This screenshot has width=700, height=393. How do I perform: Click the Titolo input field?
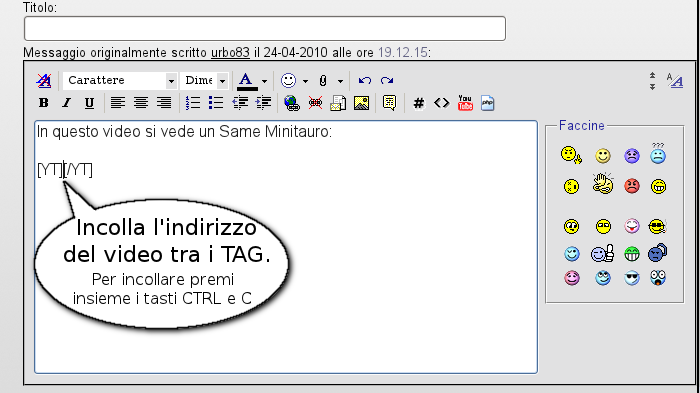pyautogui.click(x=265, y=29)
